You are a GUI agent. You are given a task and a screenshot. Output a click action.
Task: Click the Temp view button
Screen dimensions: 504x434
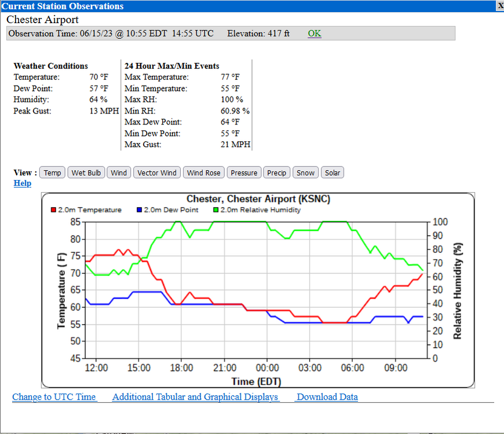(x=52, y=172)
